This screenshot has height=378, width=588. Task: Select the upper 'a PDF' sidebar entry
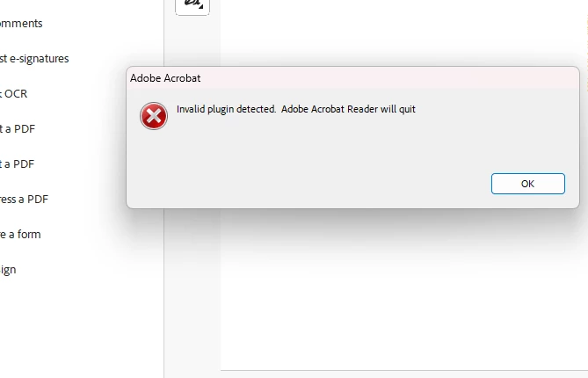pos(18,129)
